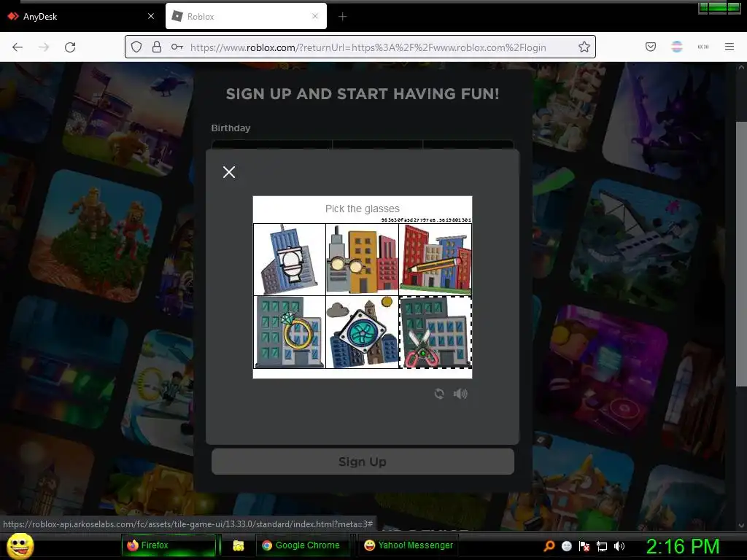Open a new browser tab
This screenshot has width=747, height=560.
pyautogui.click(x=343, y=17)
